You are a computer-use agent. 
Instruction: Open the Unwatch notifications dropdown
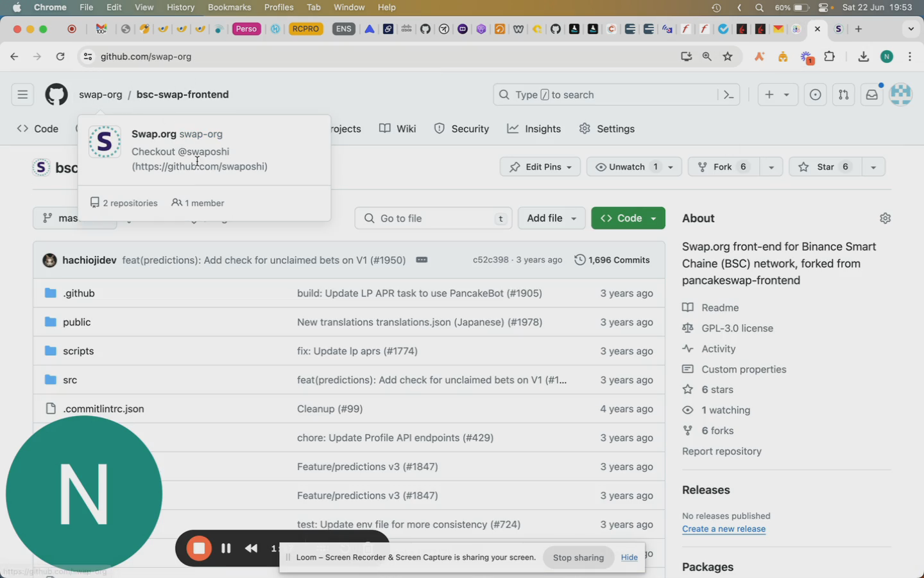click(x=634, y=167)
